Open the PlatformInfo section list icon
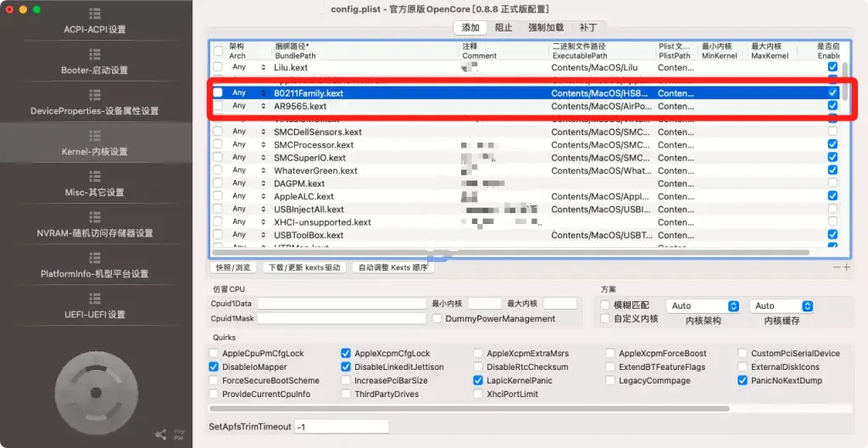This screenshot has height=448, width=868. click(95, 258)
